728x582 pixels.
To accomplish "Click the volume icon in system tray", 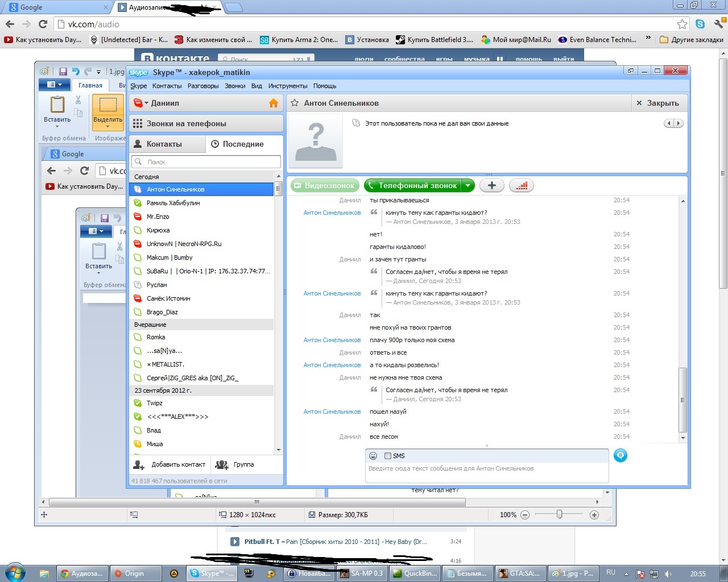I will 668,573.
